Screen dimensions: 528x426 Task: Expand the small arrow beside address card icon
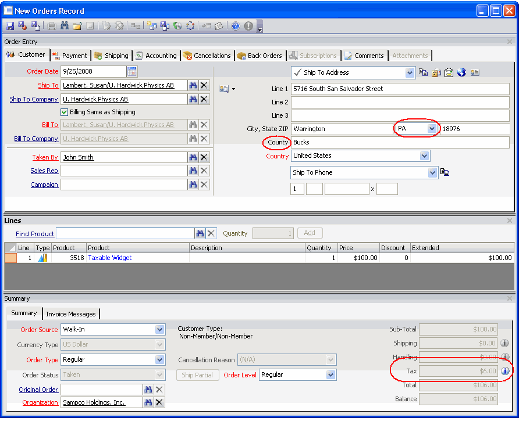coord(233,89)
